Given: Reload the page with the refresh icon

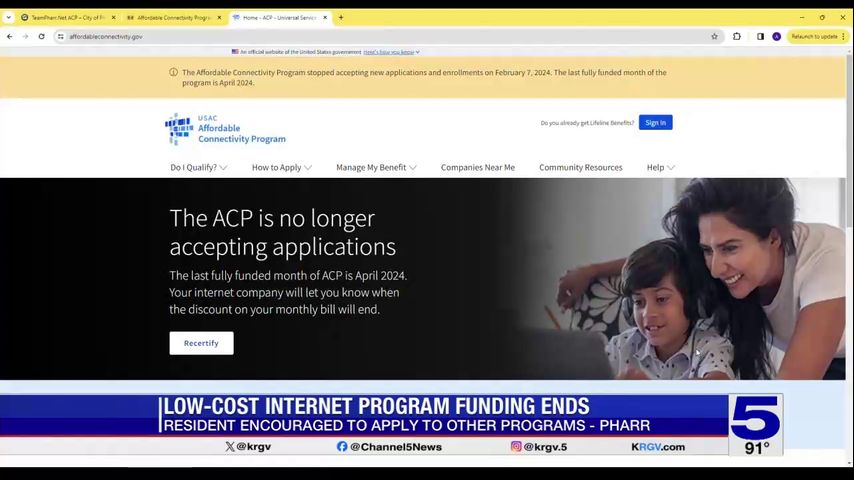Looking at the screenshot, I should 41,37.
